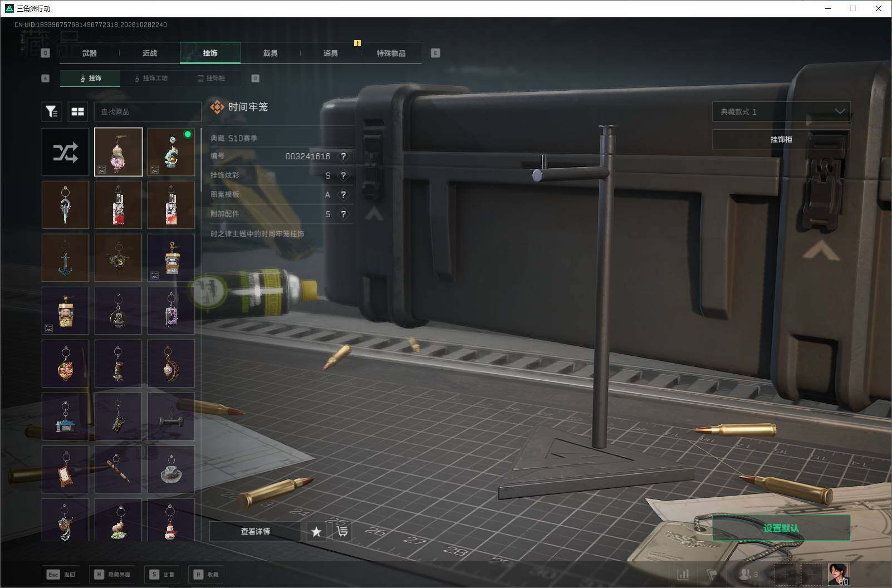Click the 设置默认 button
The image size is (892, 588).
point(781,528)
